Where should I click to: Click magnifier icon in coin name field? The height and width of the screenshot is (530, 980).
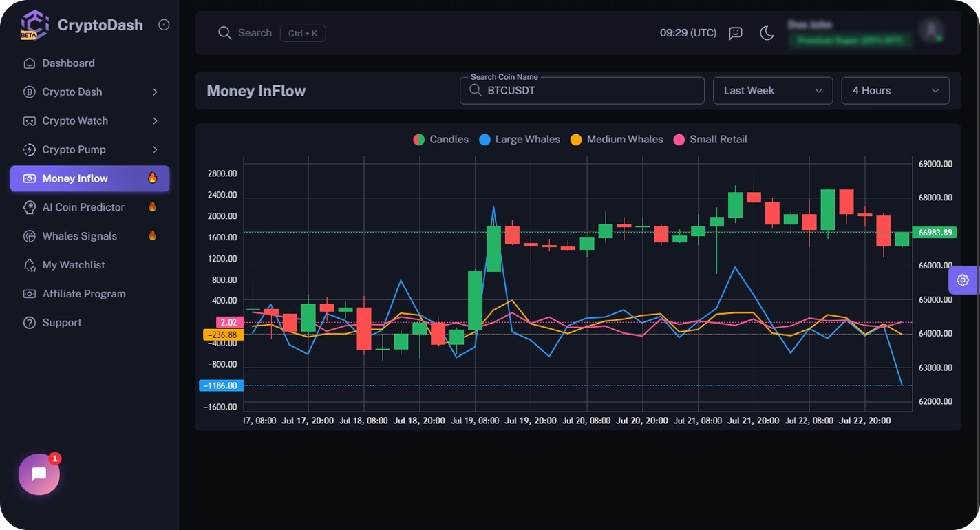pos(475,90)
